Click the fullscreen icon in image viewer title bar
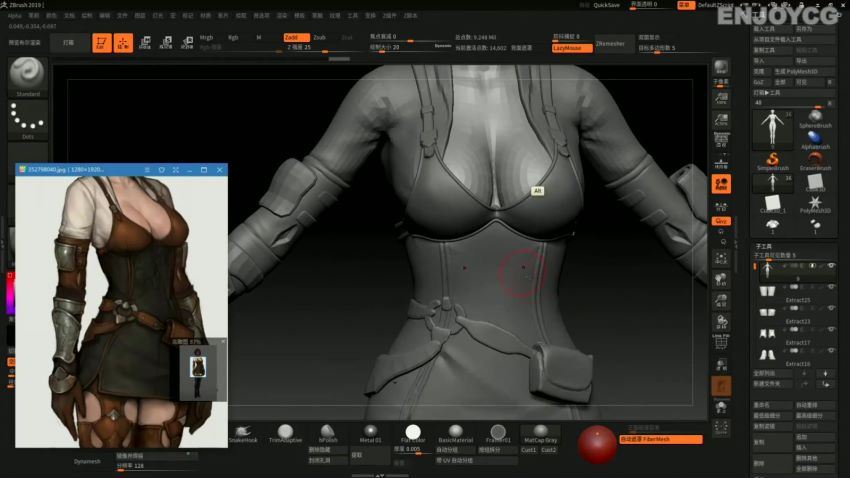This screenshot has width=850, height=478. pos(176,170)
